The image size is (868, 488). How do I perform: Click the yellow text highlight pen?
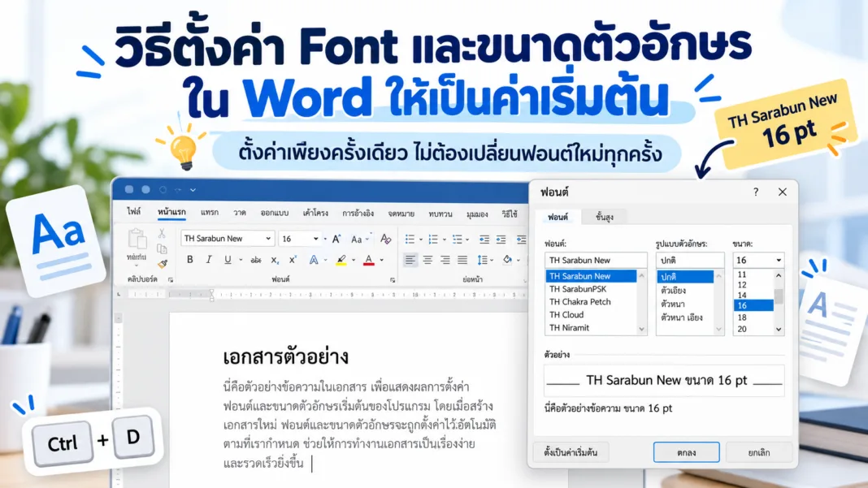click(x=341, y=260)
